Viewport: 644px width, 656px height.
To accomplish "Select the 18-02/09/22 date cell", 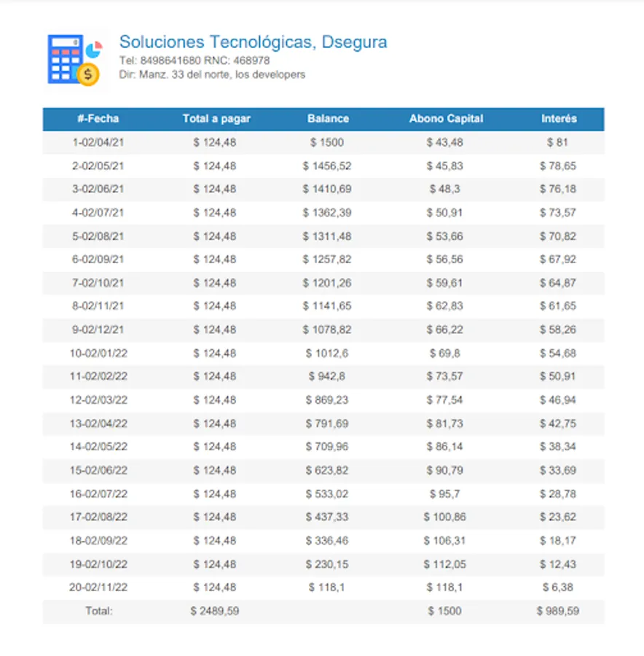I will click(x=98, y=541).
